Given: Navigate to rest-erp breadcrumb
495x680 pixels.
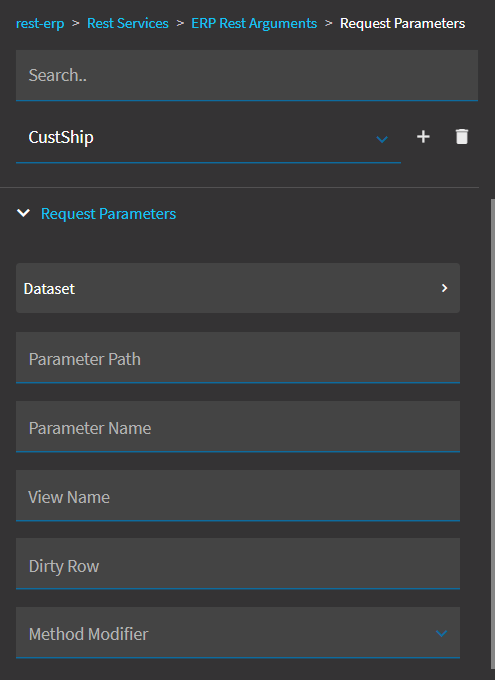Looking at the screenshot, I should (40, 23).
